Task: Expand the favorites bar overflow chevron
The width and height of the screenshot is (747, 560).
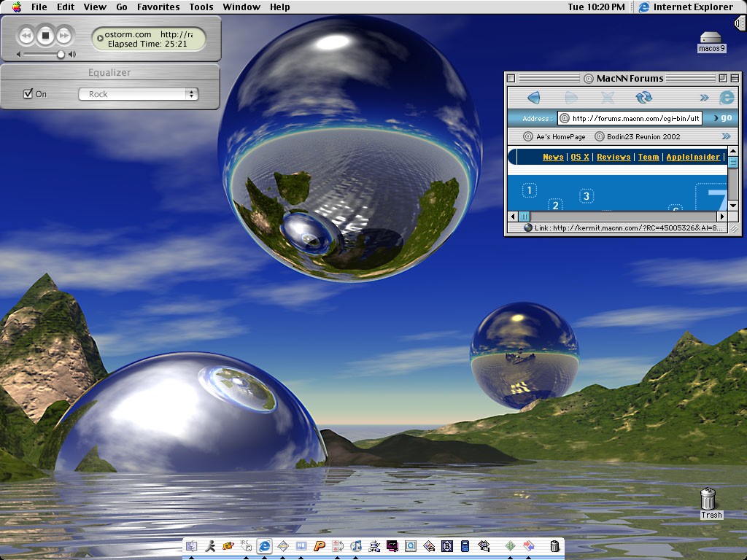Action: pyautogui.click(x=726, y=136)
